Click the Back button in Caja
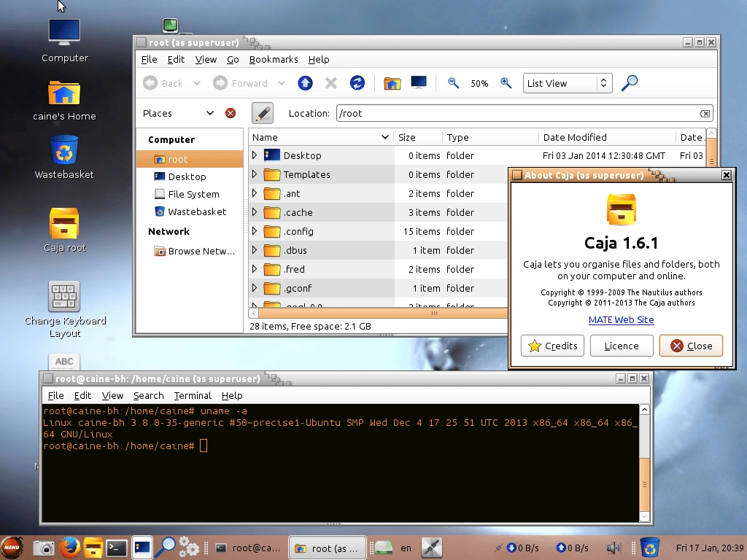This screenshot has height=560, width=747. [163, 83]
